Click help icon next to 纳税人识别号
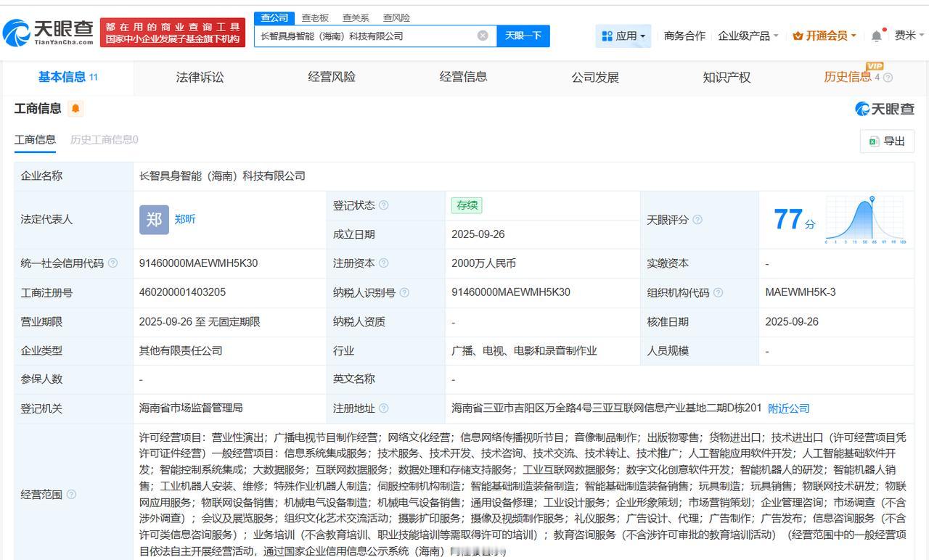 (404, 292)
